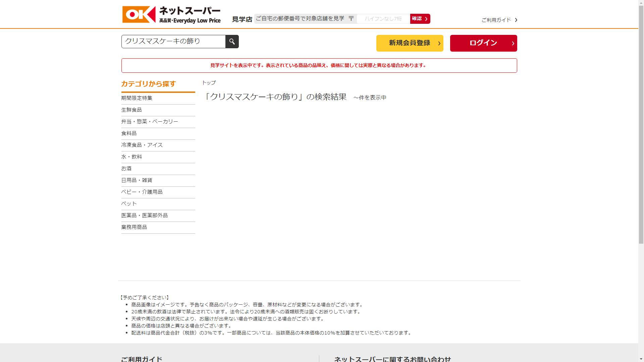Viewport: 644px width, 362px height.
Task: Click the ご利用ガイド chevron arrow
Action: tap(516, 20)
